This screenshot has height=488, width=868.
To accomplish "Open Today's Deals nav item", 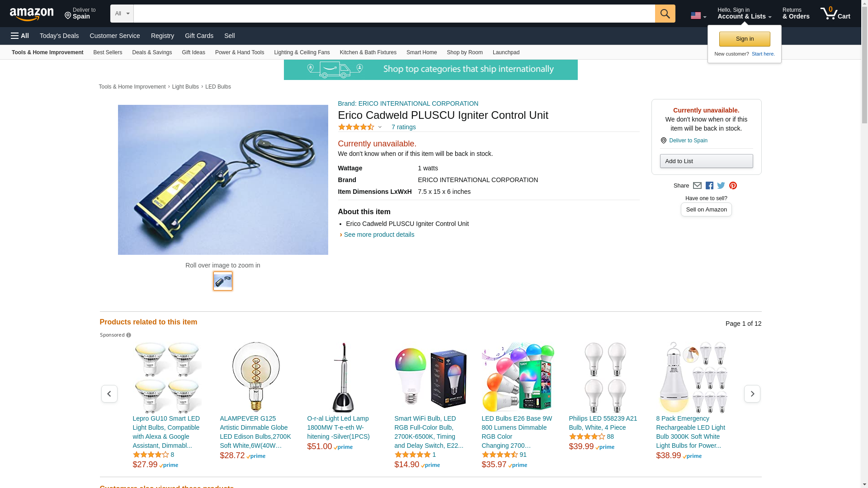I will point(59,36).
